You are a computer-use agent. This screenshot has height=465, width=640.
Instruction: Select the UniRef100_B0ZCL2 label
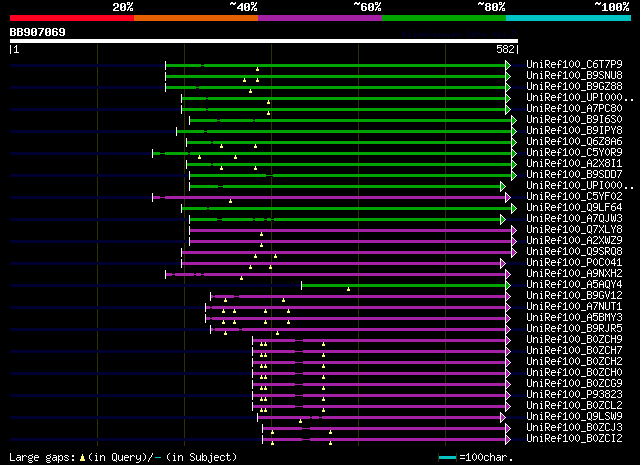click(574, 406)
